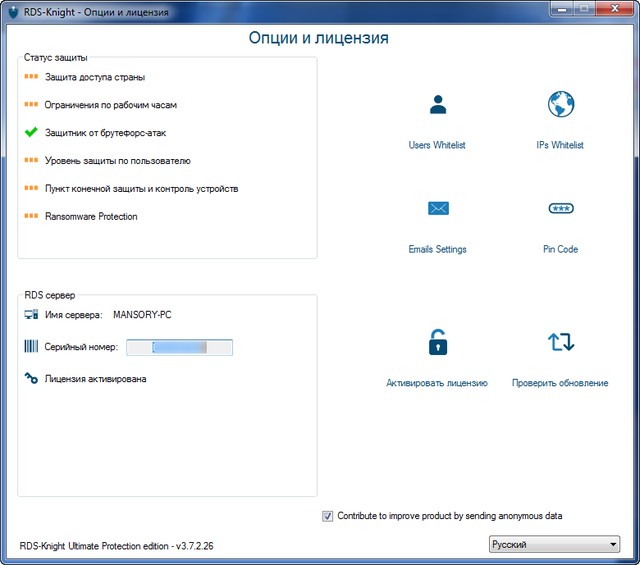Click the RDS-Knight shield icon in title bar
Viewport: 640px width, 565px height.
(13, 12)
